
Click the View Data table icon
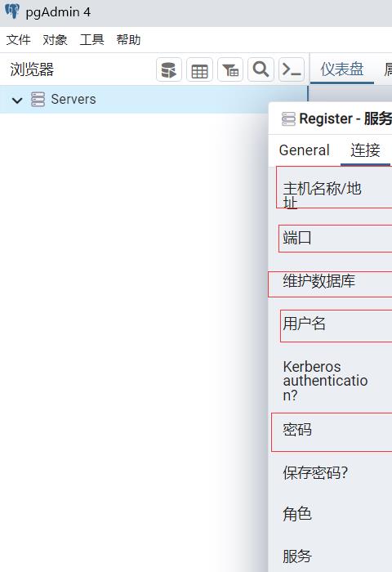(x=199, y=69)
